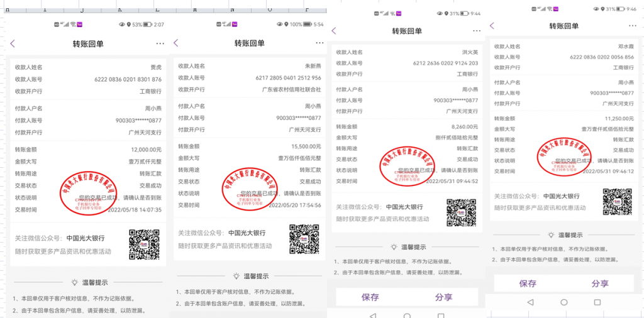This screenshot has width=644, height=318.
Task: Open the more options dots on 贾虎 receipt
Action: (x=160, y=43)
